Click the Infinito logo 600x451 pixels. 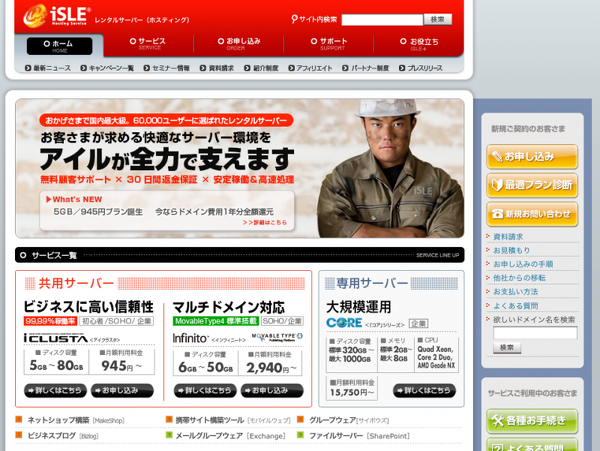191,338
